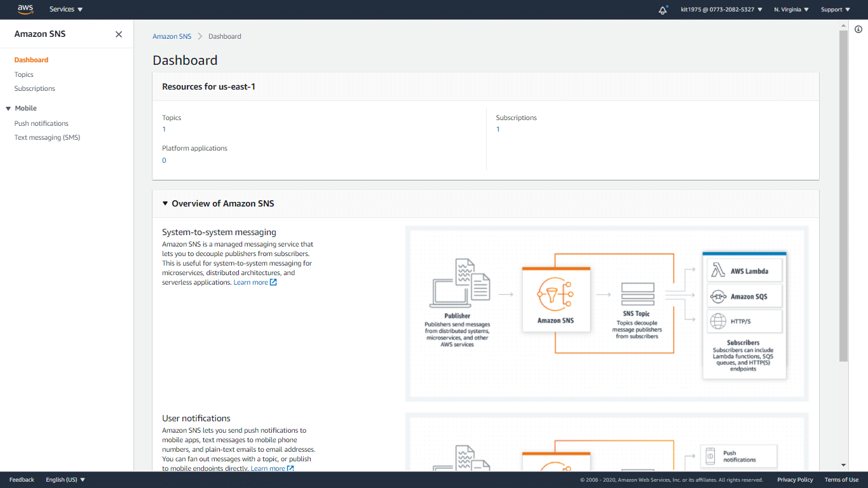Follow the Amazon SNS breadcrumb link
The image size is (868, 488).
(172, 36)
